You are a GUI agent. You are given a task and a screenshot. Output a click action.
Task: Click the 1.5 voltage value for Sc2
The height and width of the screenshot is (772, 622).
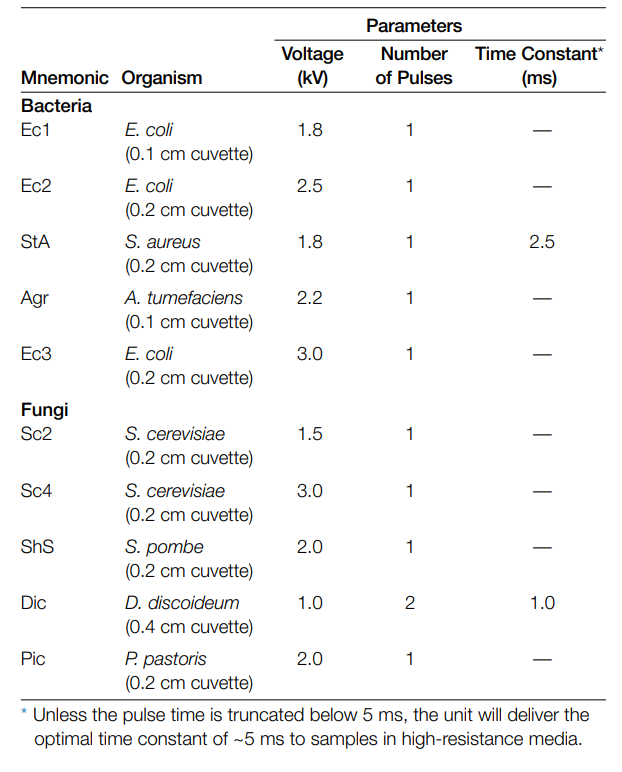click(310, 434)
